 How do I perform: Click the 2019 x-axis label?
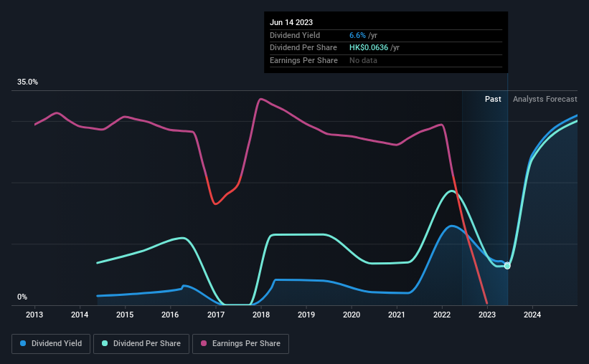pyautogui.click(x=306, y=315)
